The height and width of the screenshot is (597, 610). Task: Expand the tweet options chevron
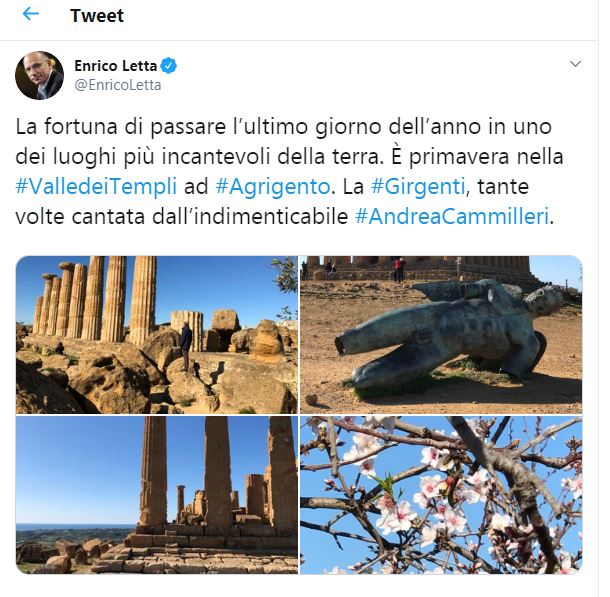[x=575, y=64]
